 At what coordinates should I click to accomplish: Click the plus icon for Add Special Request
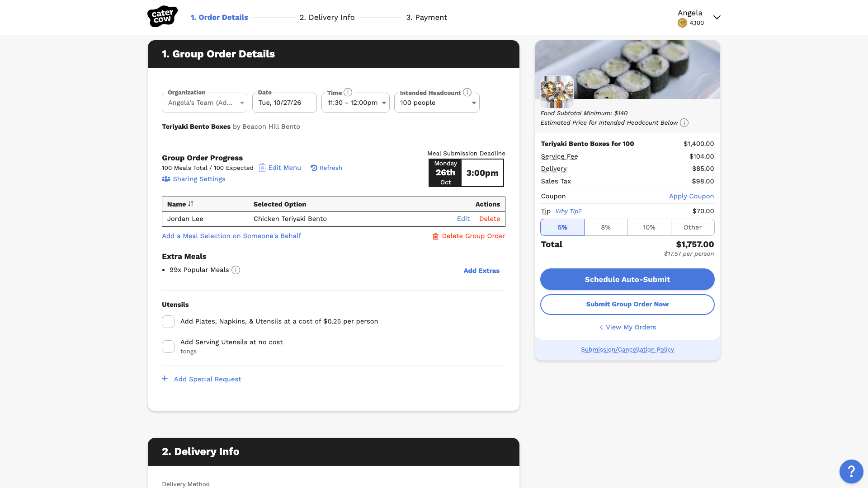[x=165, y=379]
